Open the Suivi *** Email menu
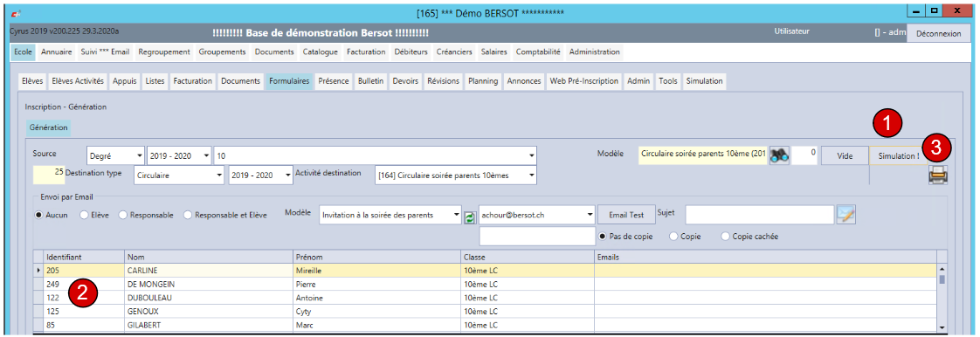Image resolution: width=980 pixels, height=337 pixels. (105, 52)
